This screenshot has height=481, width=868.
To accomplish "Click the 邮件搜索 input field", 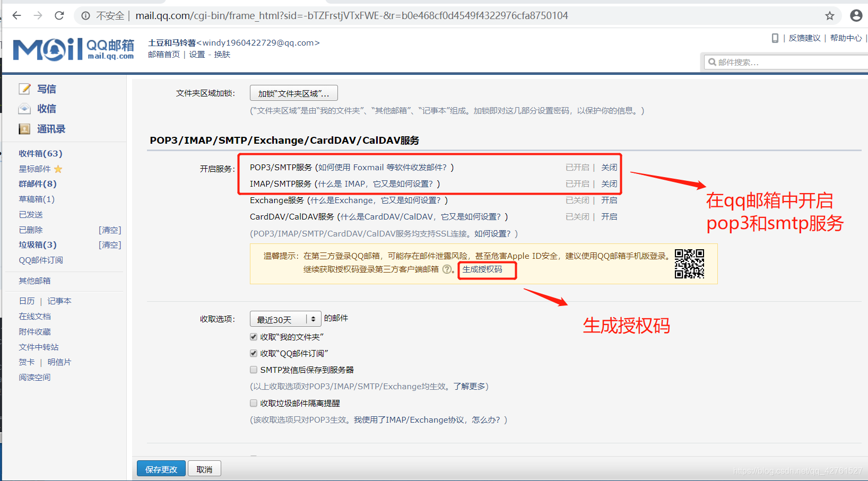I will click(x=786, y=62).
